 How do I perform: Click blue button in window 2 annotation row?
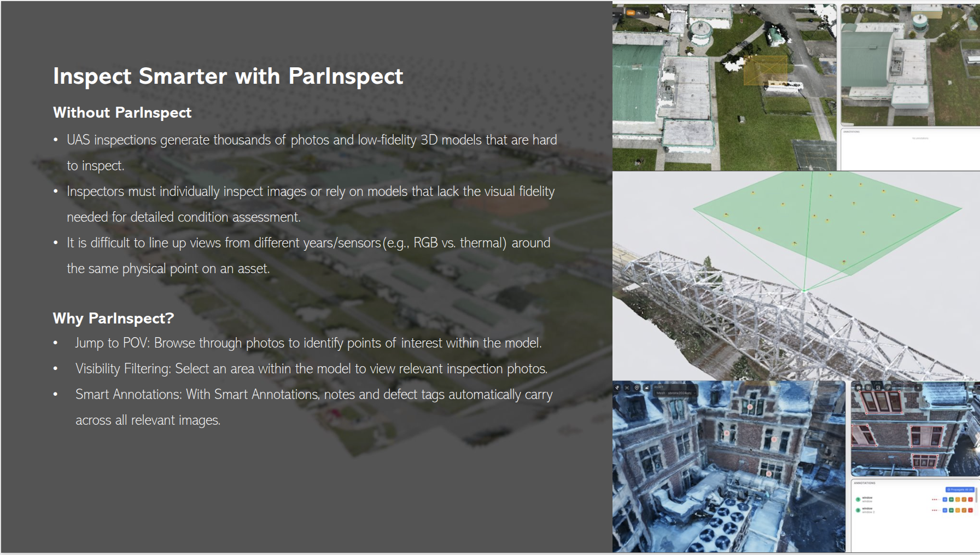coord(945,510)
